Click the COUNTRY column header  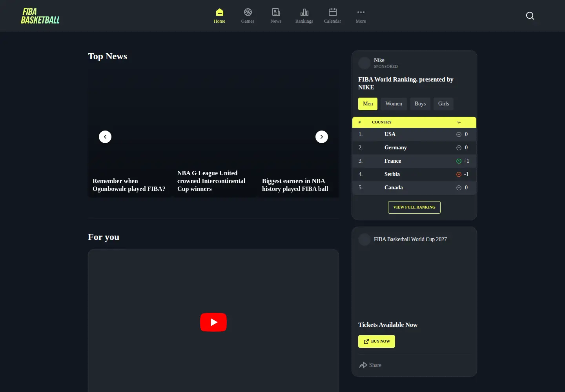click(382, 122)
